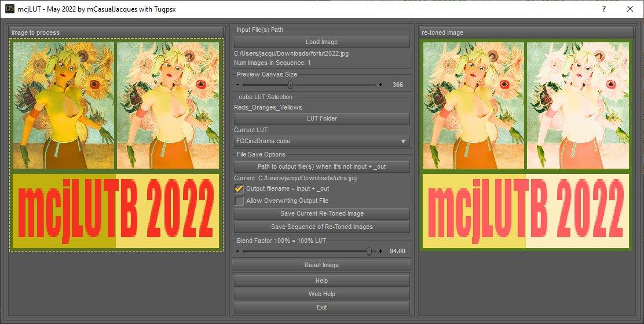Click the Preview Canvas Size value 366

(397, 85)
